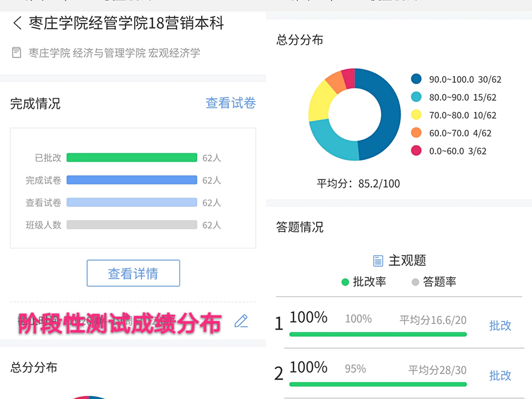
Task: Click the light blue 查看试卷 progress bar
Action: (132, 202)
